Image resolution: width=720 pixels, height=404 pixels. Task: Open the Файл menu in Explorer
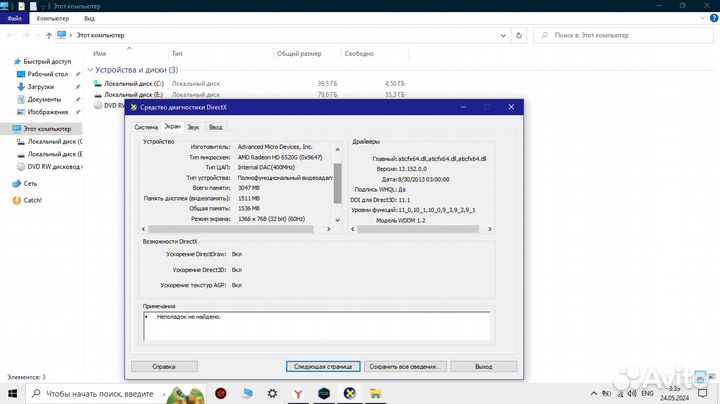[x=14, y=18]
